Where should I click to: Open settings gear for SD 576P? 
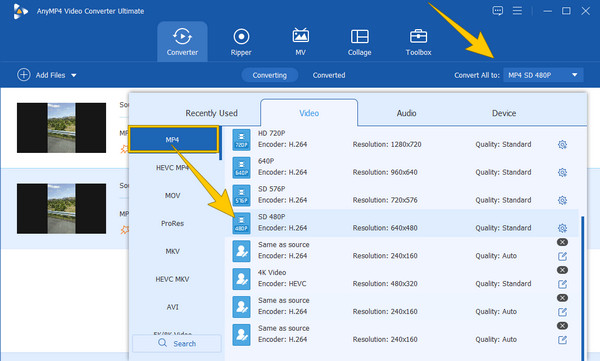click(562, 201)
